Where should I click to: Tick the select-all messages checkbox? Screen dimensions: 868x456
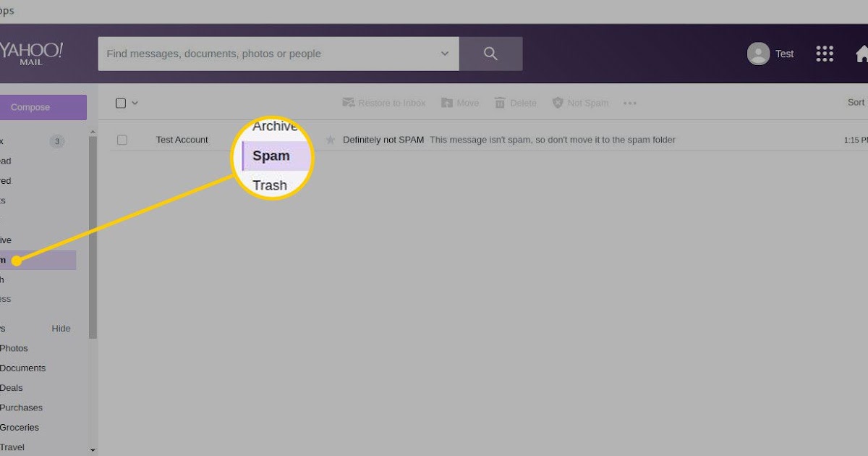tap(121, 103)
